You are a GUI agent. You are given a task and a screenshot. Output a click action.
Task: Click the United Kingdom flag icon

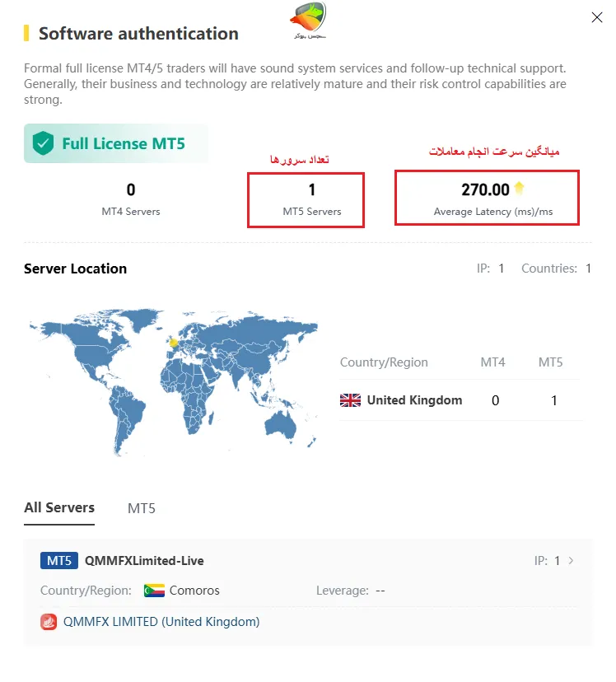pyautogui.click(x=349, y=400)
